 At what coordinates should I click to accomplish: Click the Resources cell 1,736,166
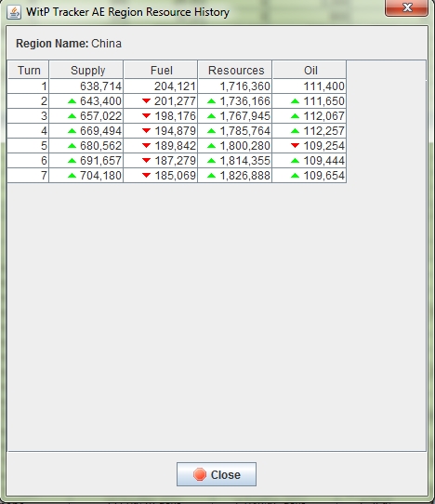235,101
